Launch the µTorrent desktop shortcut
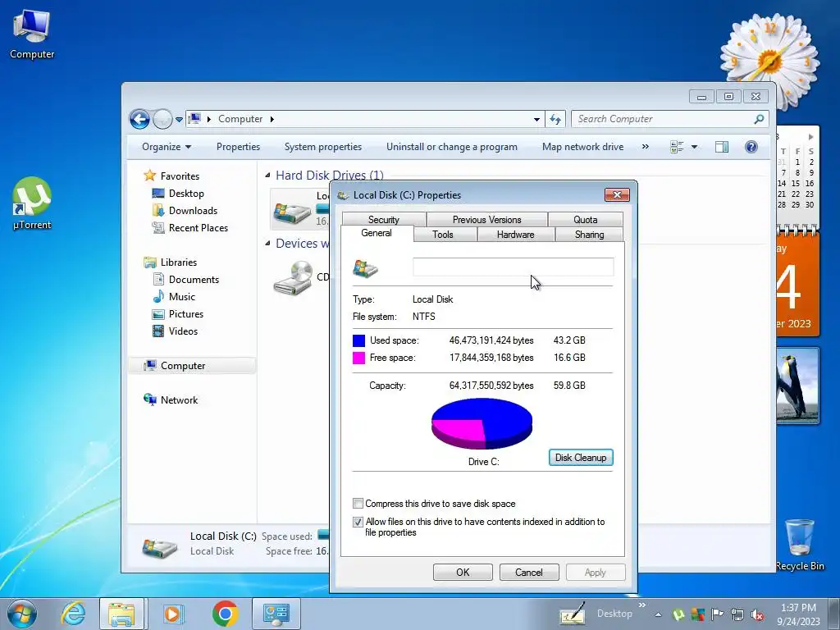 [32, 203]
